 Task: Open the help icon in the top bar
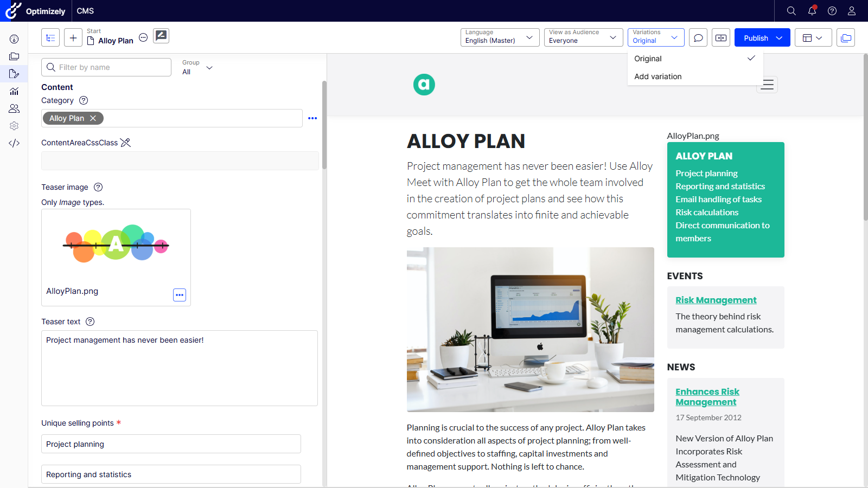tap(832, 11)
